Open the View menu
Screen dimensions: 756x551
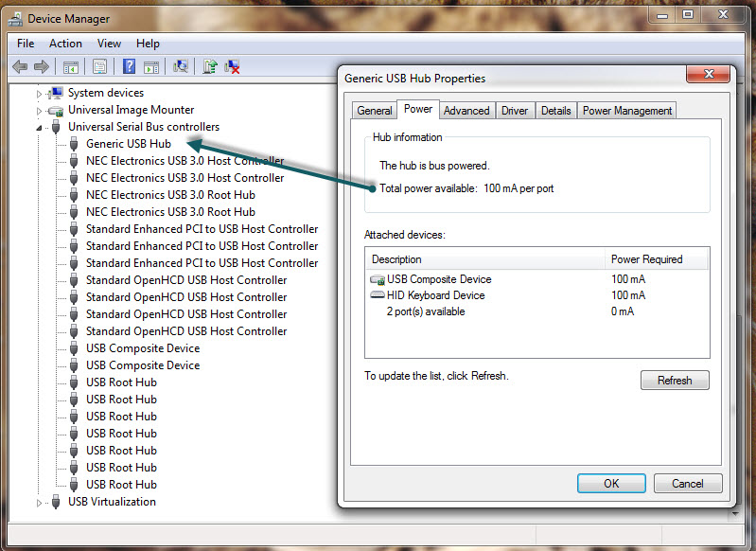(x=109, y=44)
